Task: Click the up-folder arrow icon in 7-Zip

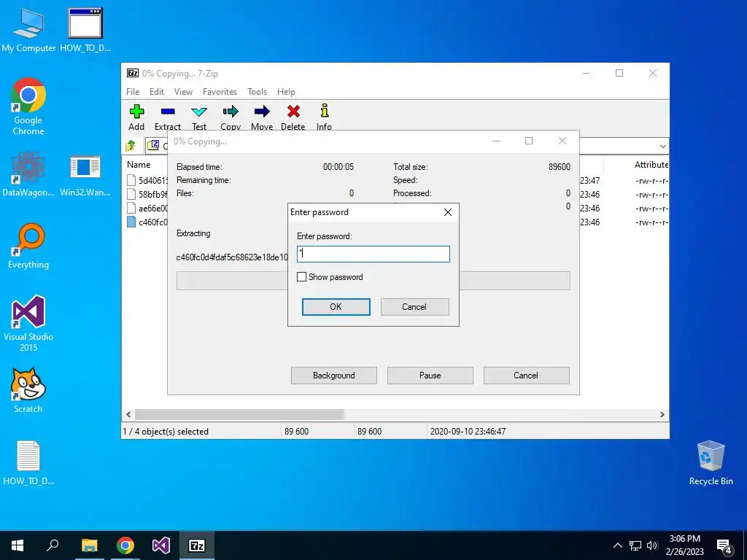Action: tap(131, 145)
